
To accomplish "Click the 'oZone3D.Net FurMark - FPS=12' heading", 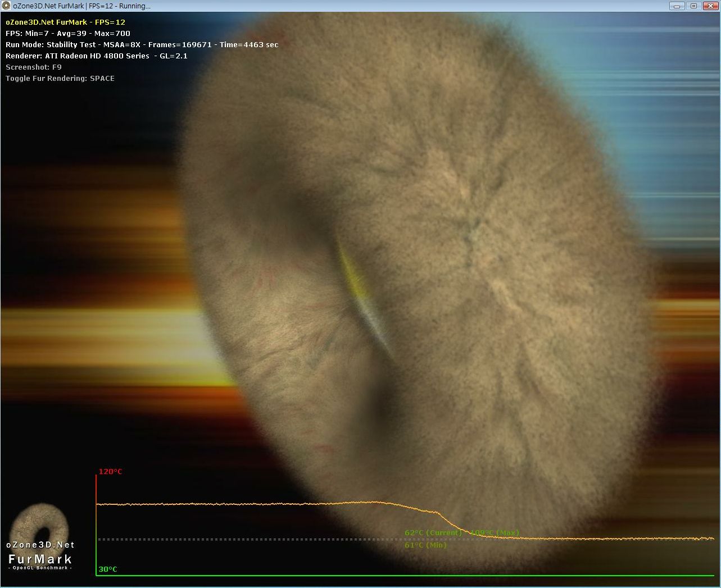I will (x=65, y=22).
